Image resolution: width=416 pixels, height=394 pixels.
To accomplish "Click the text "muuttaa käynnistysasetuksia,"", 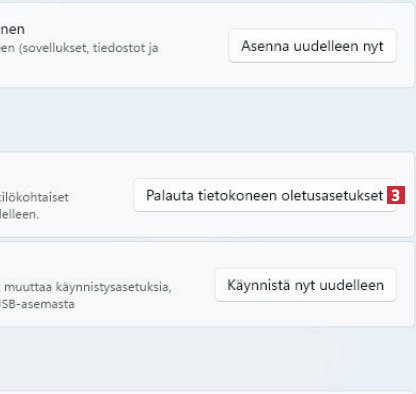I will [x=88, y=287].
